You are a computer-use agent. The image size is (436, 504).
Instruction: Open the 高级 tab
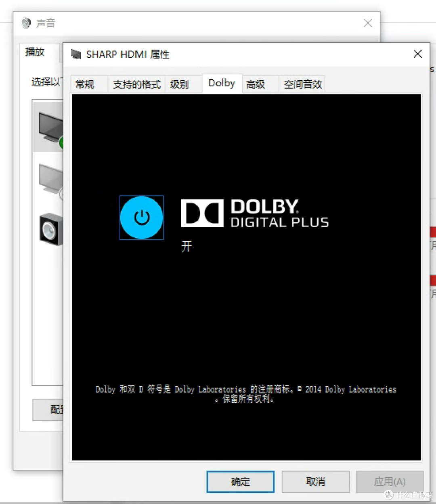tap(255, 84)
